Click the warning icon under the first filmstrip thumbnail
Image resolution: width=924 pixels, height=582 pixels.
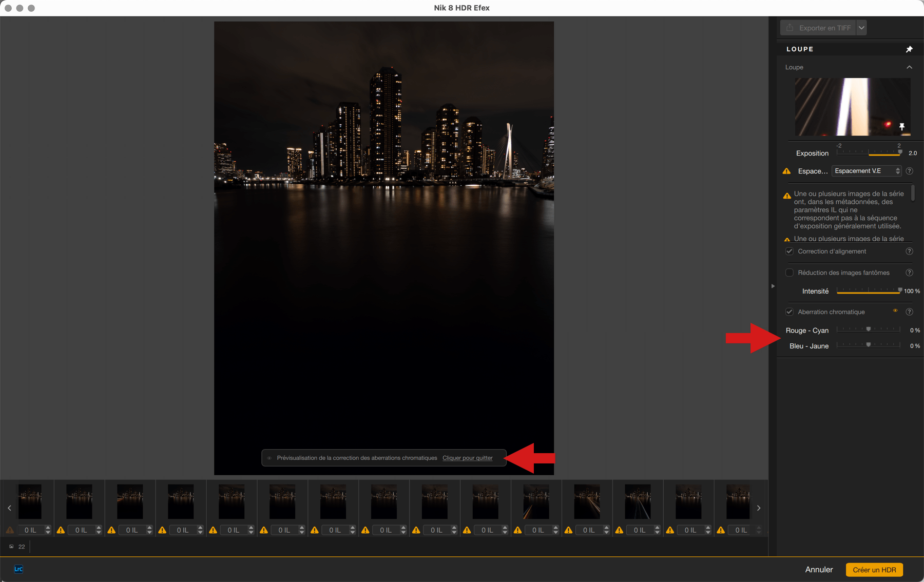[x=10, y=530]
